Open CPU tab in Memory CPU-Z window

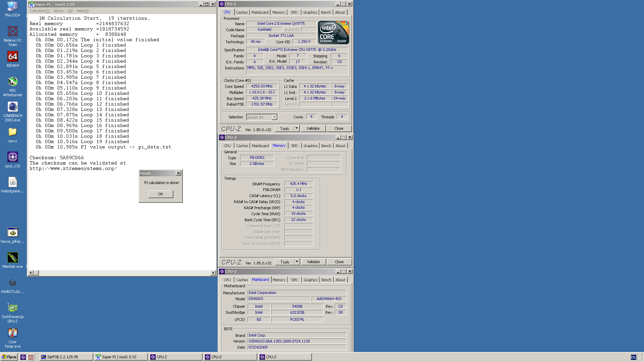(x=227, y=146)
